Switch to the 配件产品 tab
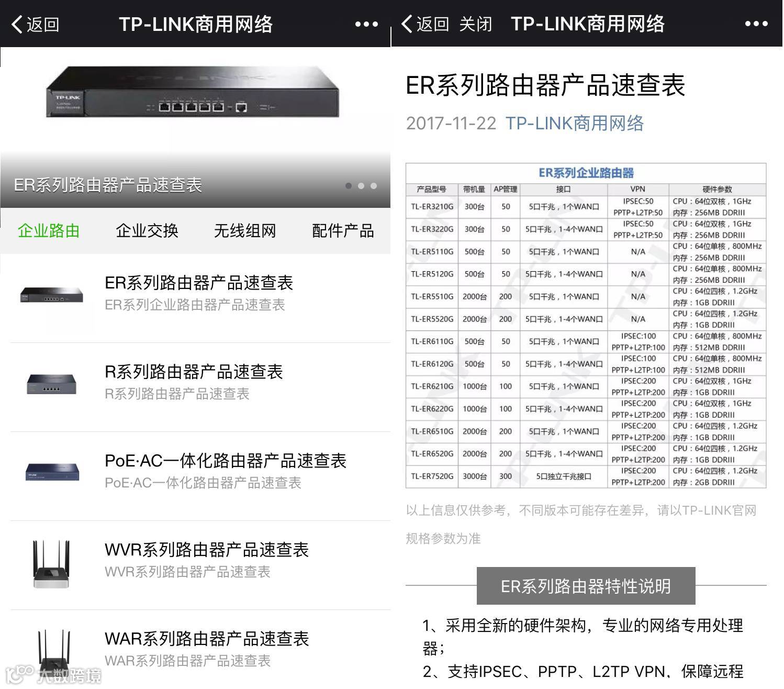This screenshot has width=784, height=689. tap(343, 230)
